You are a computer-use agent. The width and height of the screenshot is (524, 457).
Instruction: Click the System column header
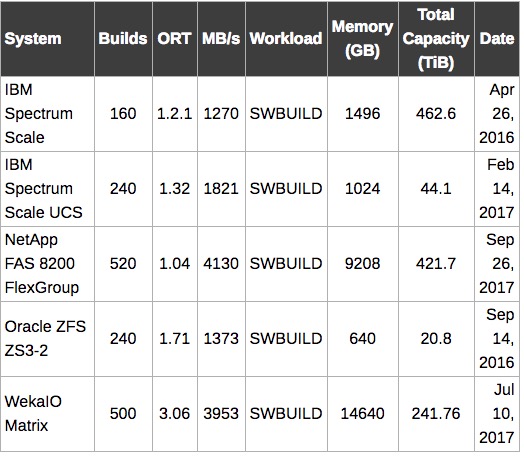point(47,39)
